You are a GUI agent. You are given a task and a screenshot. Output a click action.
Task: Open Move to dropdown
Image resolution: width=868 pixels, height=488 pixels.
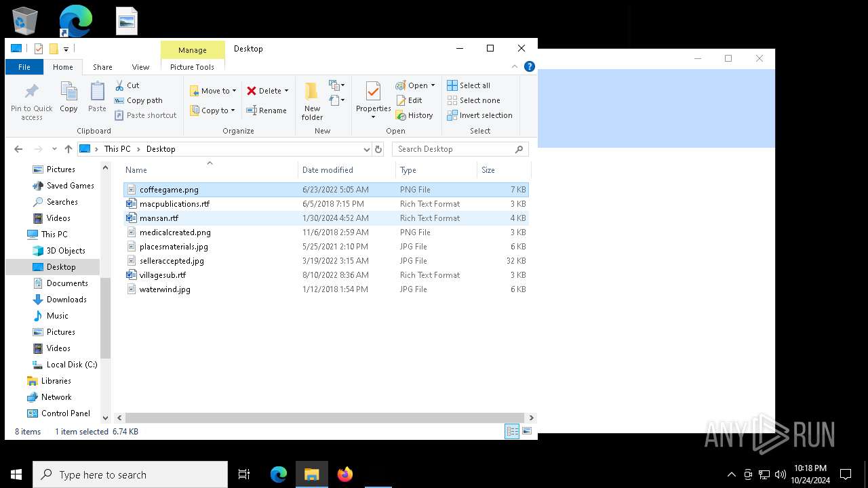tap(213, 91)
